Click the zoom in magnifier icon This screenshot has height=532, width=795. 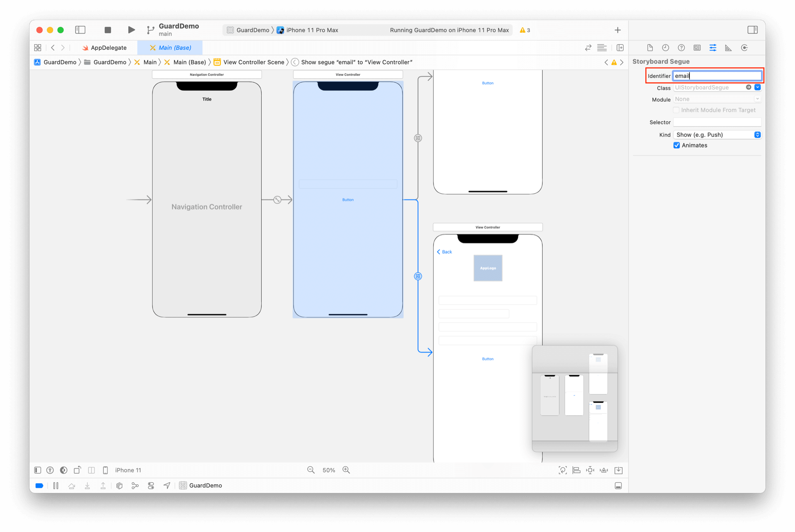[346, 470]
